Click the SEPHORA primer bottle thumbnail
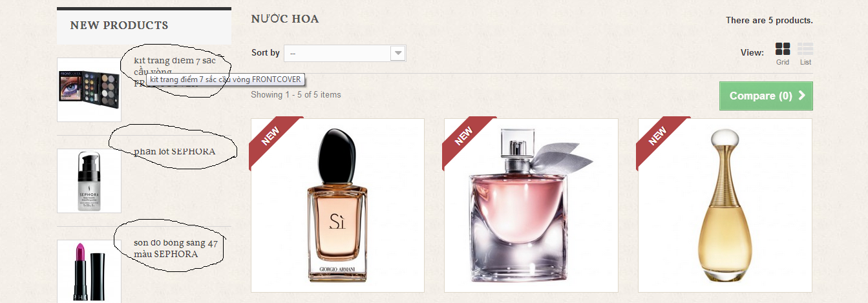 [89, 181]
